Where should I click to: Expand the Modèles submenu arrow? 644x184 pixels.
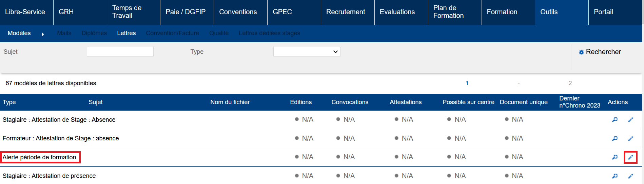tap(43, 34)
